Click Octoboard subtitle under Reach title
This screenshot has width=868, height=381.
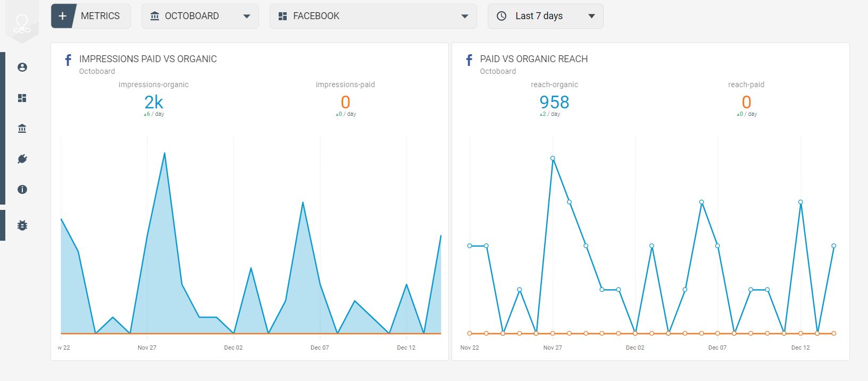click(x=498, y=71)
